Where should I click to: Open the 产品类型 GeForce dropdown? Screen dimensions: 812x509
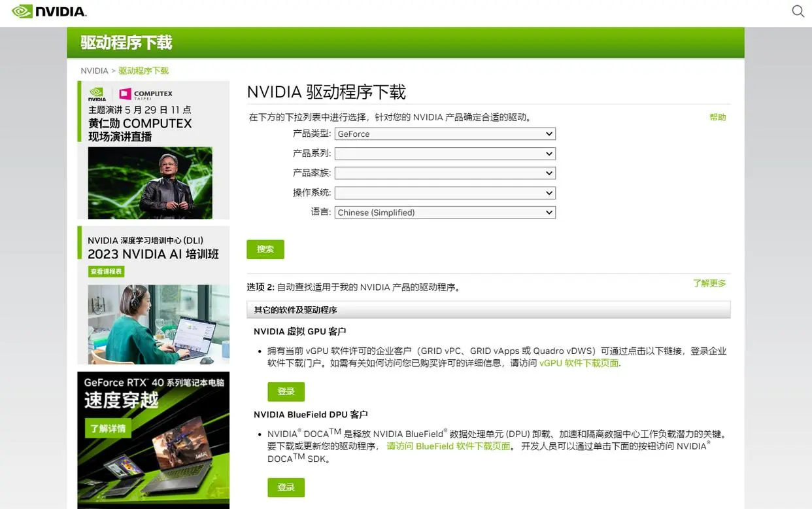coord(445,134)
